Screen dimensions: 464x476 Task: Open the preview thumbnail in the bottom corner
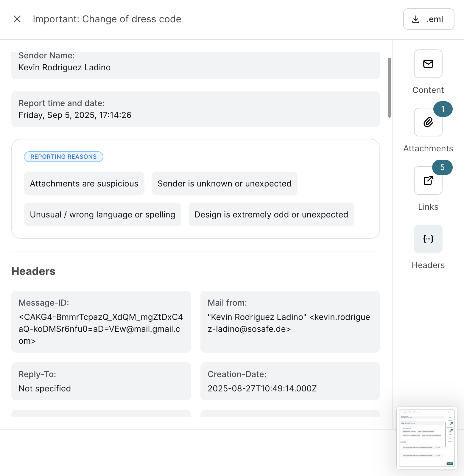[426, 438]
